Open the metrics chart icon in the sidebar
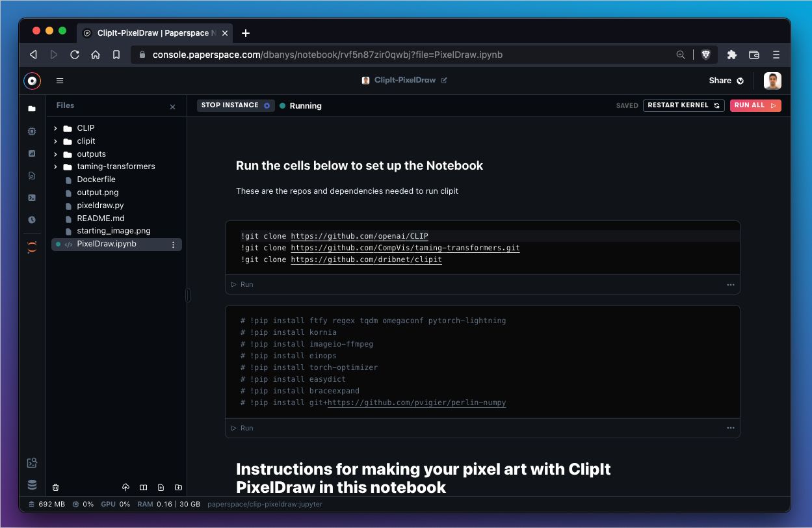This screenshot has height=528, width=812. (32, 153)
